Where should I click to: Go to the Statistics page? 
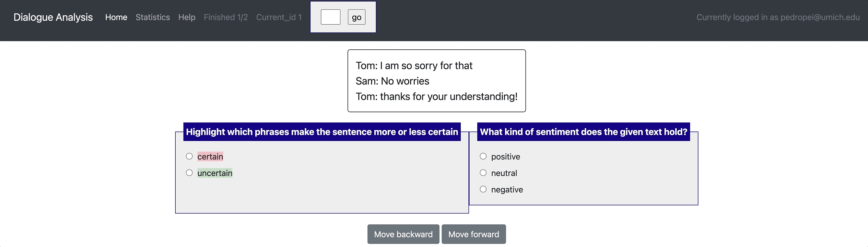coord(153,17)
